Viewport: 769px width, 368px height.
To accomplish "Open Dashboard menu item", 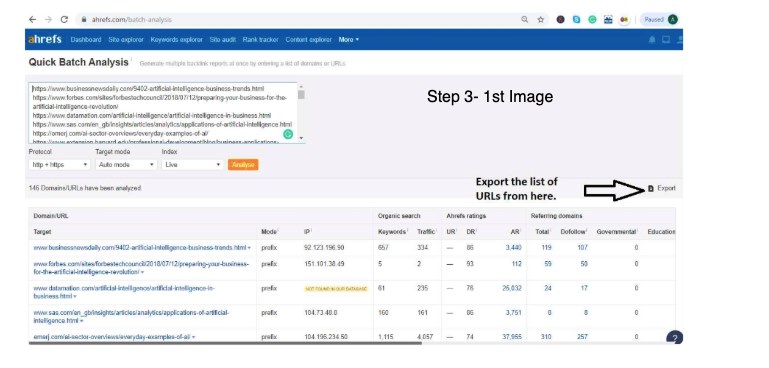I will click(x=86, y=40).
